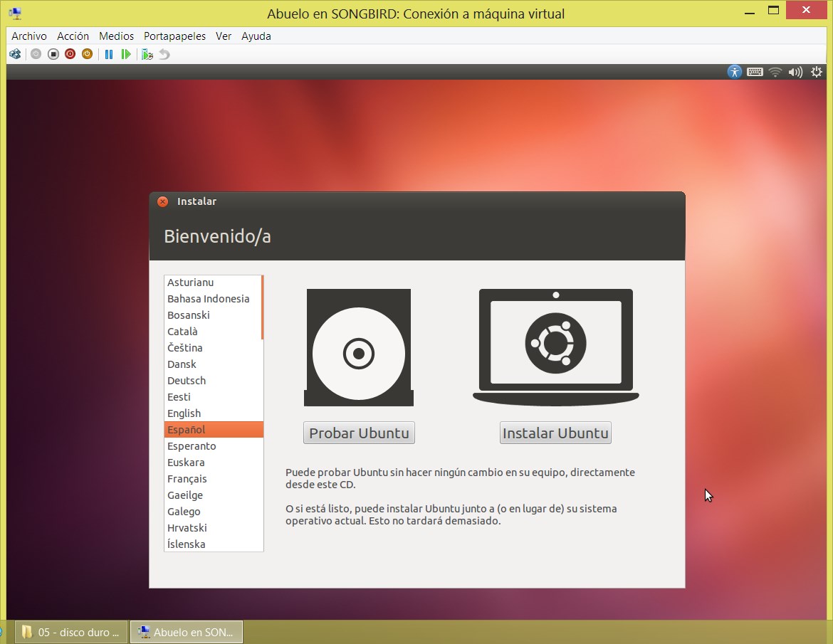Open the Ayuda menu
This screenshot has height=644, width=833.
coord(256,36)
